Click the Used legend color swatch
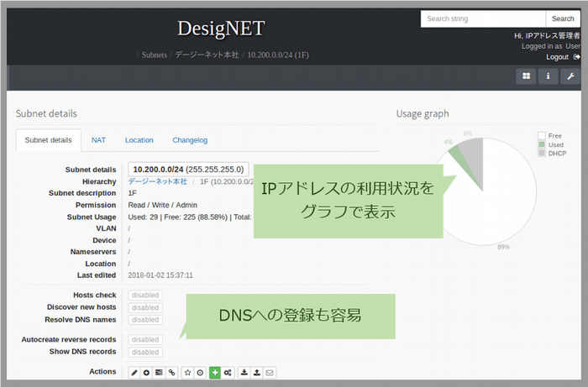The width and height of the screenshot is (588, 387). coord(541,144)
